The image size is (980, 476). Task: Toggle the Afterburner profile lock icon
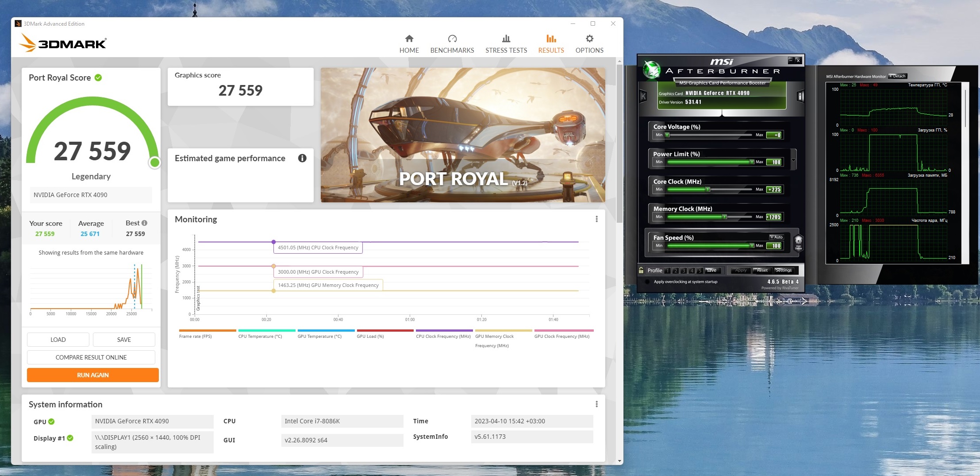(x=642, y=270)
